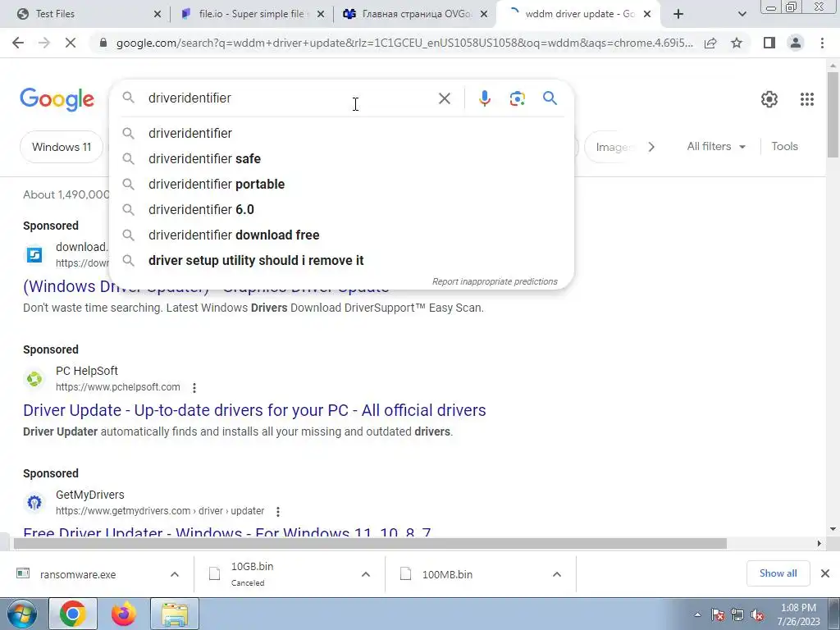Select suggestion driveridentifier portable
Viewport: 840px width, 630px height.
341,185
